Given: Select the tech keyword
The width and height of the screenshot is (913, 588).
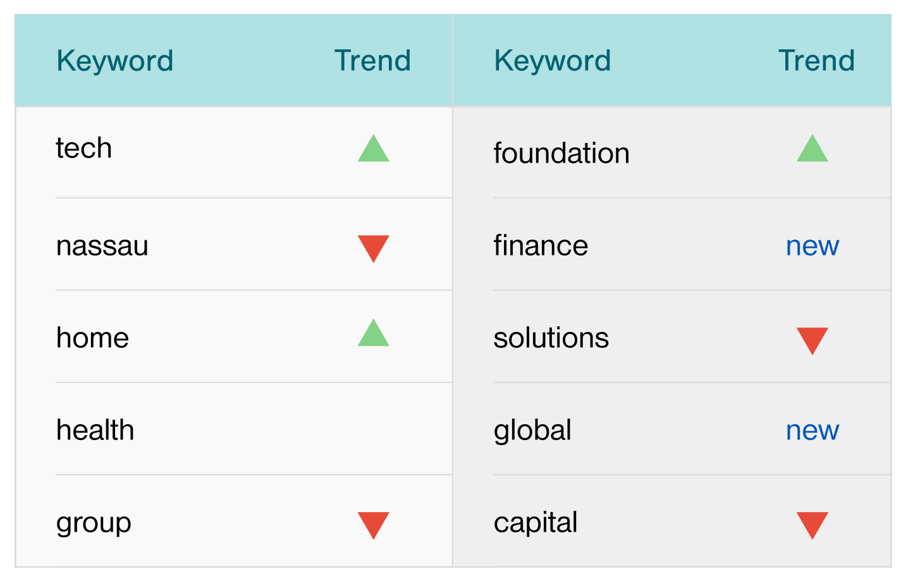Looking at the screenshot, I should (84, 149).
